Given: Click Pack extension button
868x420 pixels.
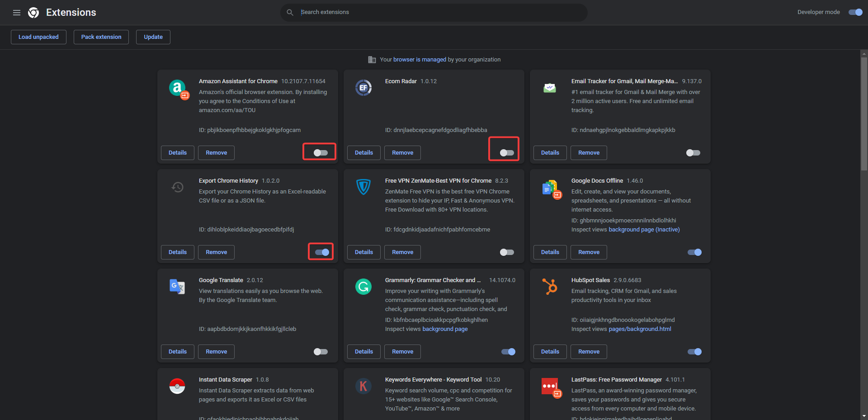Looking at the screenshot, I should point(101,37).
